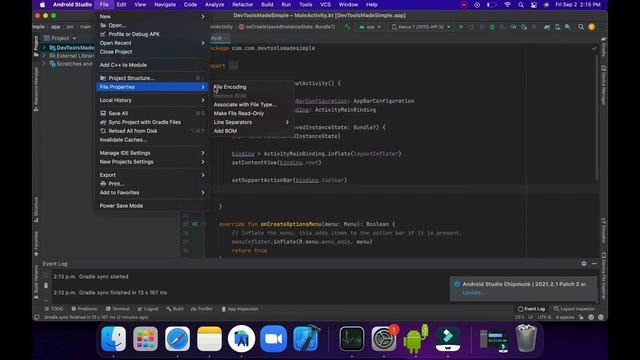The height and width of the screenshot is (360, 640).
Task: Open Finder from the dock
Action: pos(113,339)
